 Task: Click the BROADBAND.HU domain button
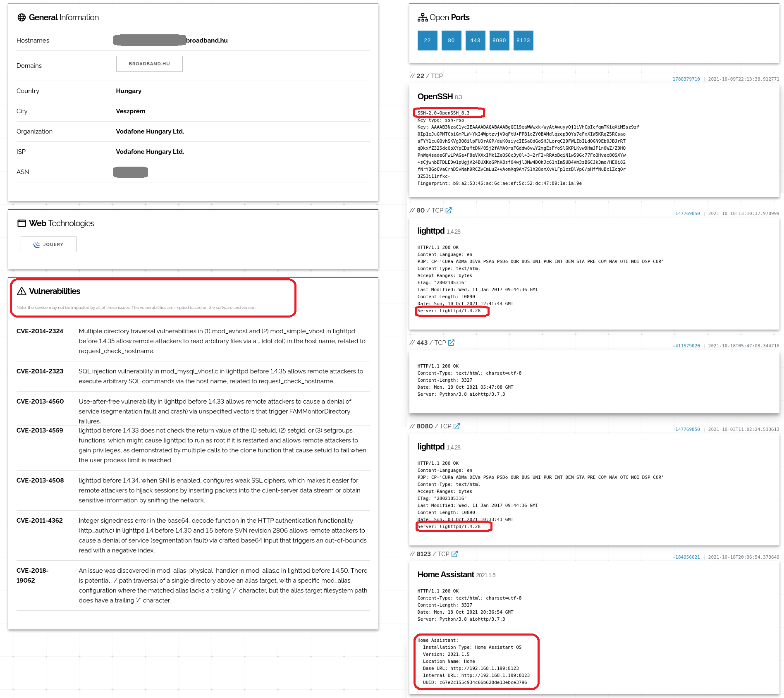pyautogui.click(x=149, y=64)
